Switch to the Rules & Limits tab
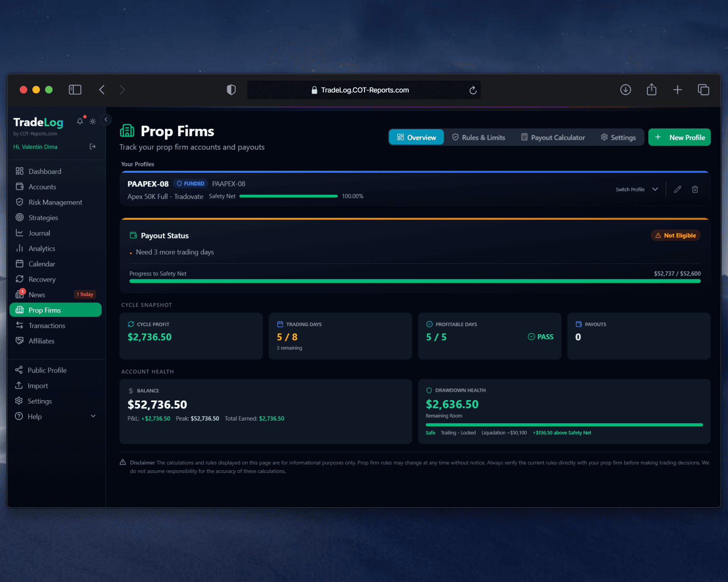 point(479,138)
